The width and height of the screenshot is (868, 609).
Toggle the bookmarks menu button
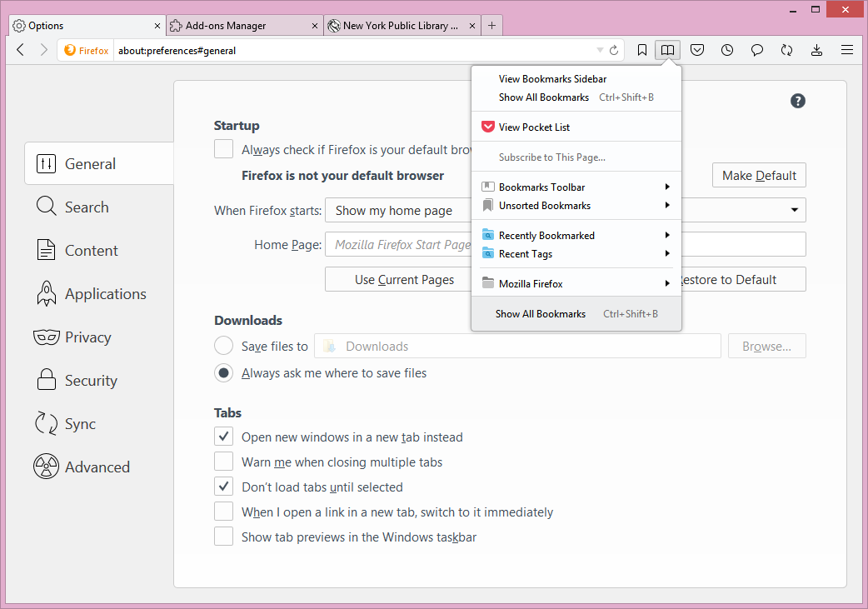tap(667, 50)
